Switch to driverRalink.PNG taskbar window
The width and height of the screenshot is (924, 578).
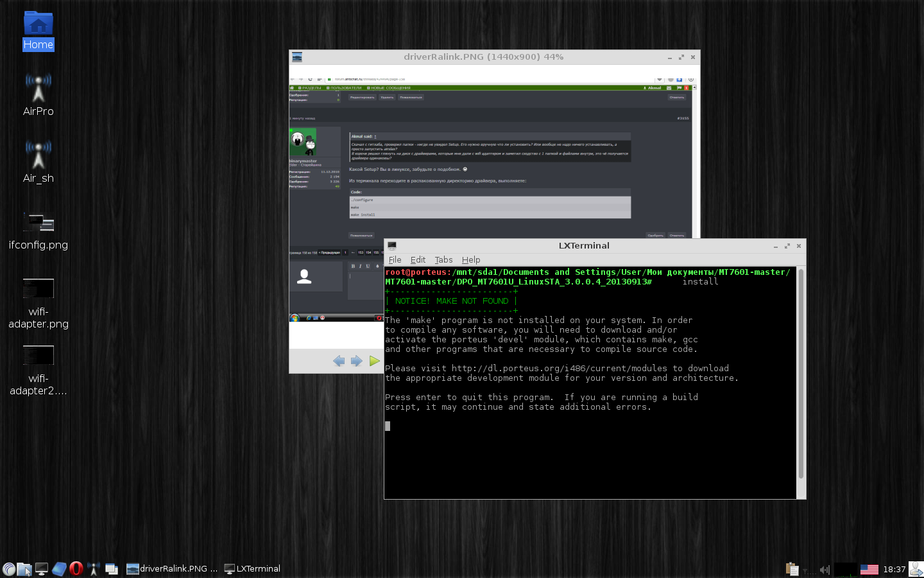pos(172,569)
